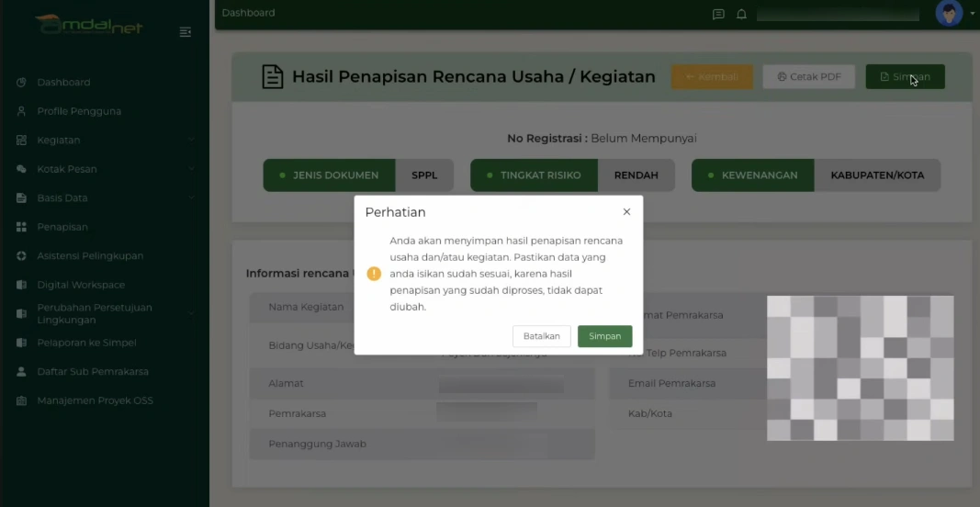Click the Pemrakarsa row label
The image size is (980, 507).
297,413
